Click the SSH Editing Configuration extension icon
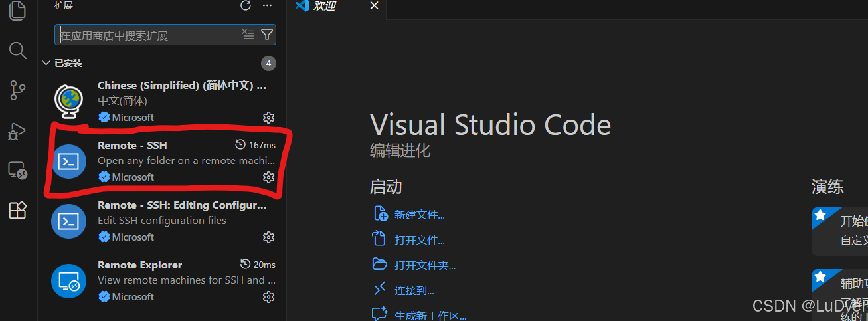This screenshot has height=321, width=868. tap(69, 221)
